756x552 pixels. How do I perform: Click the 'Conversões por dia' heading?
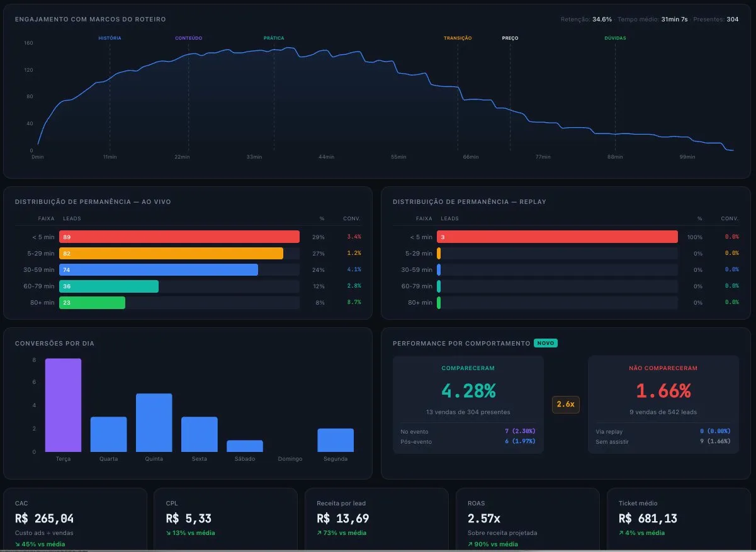tap(55, 344)
